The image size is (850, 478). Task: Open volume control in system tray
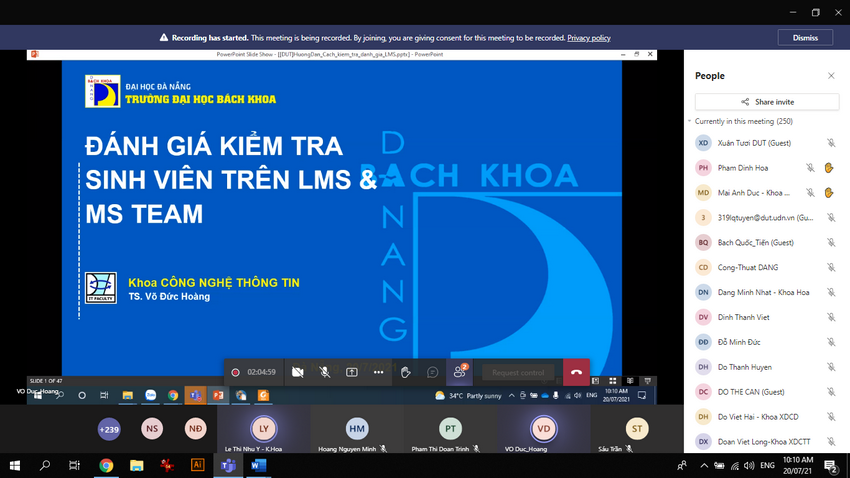click(x=749, y=466)
